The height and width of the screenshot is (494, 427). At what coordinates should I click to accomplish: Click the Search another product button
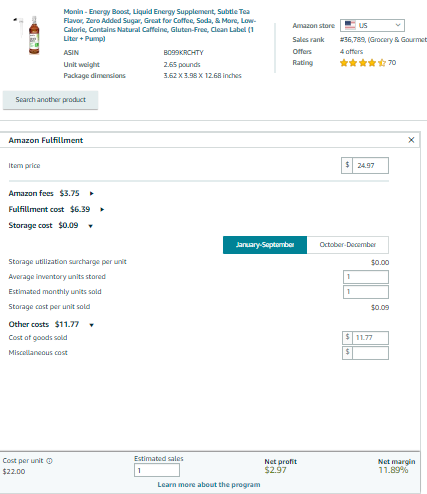tap(50, 100)
